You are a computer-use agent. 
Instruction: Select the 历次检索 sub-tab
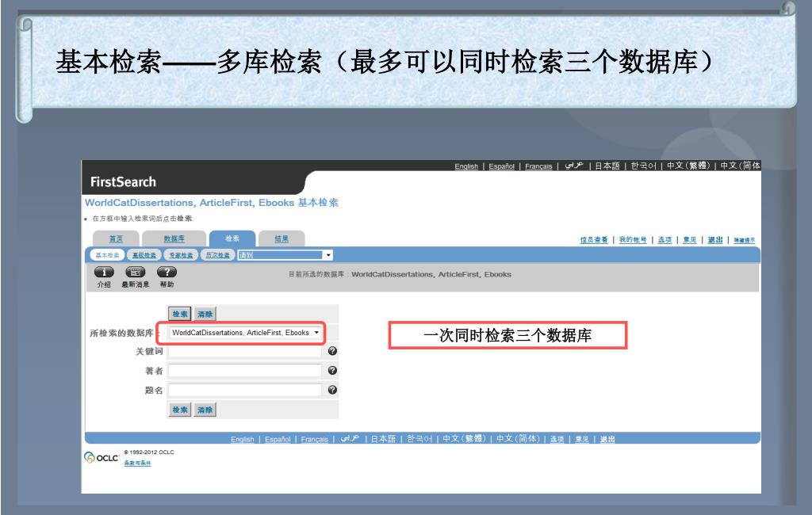click(x=217, y=255)
